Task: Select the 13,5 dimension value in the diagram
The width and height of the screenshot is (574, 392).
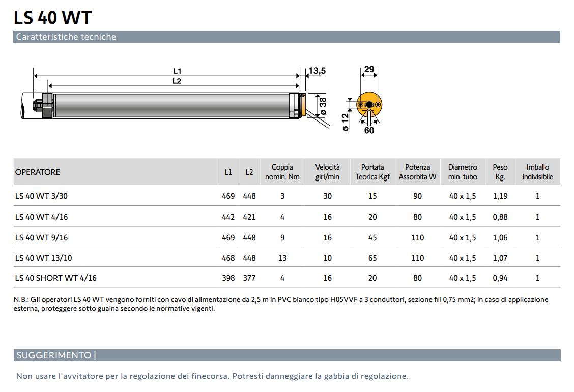Action: click(317, 71)
